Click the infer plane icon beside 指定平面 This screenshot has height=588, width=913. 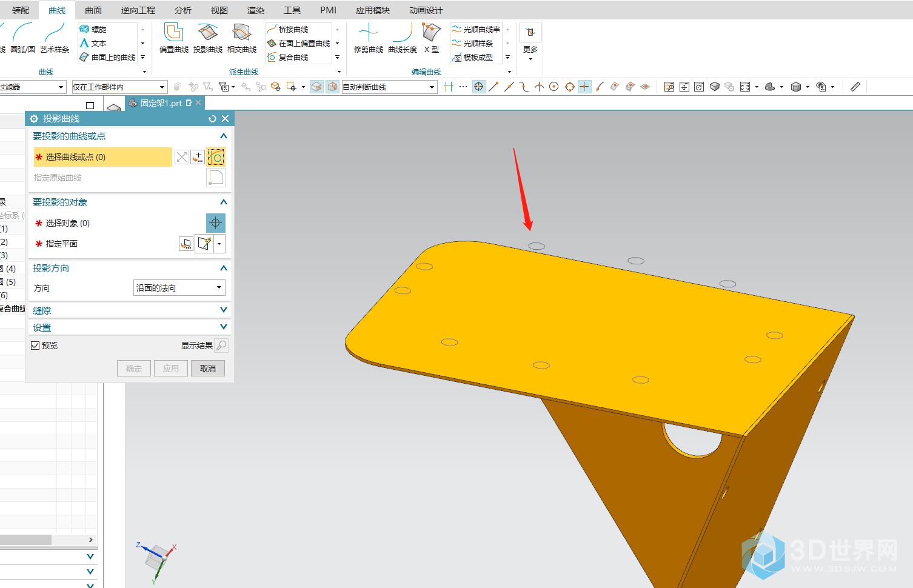[x=204, y=244]
